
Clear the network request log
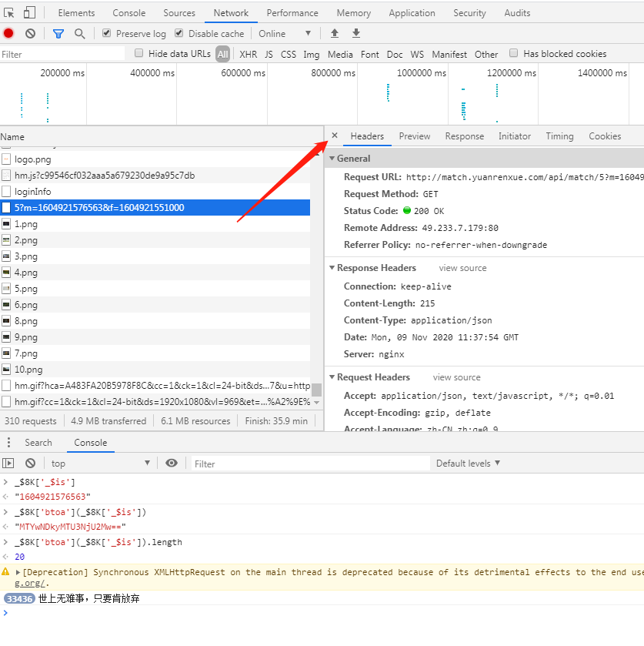coord(30,33)
